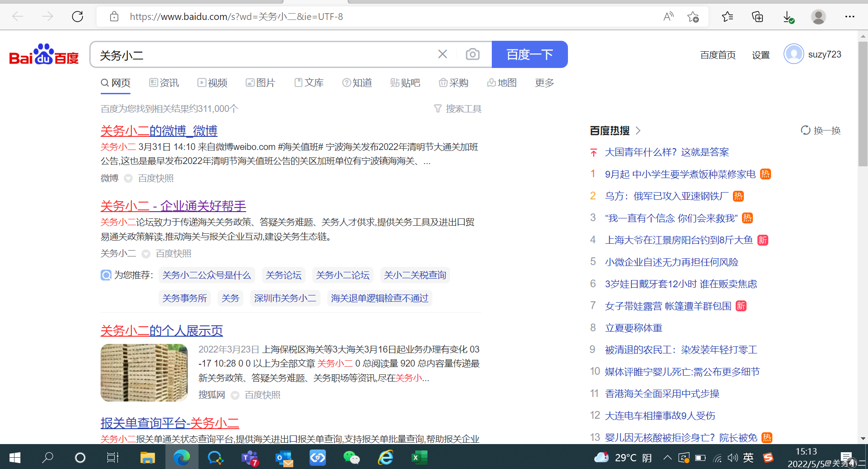Image resolution: width=868 pixels, height=469 pixels.
Task: Click suggestion 关务论坛
Action: 284,275
